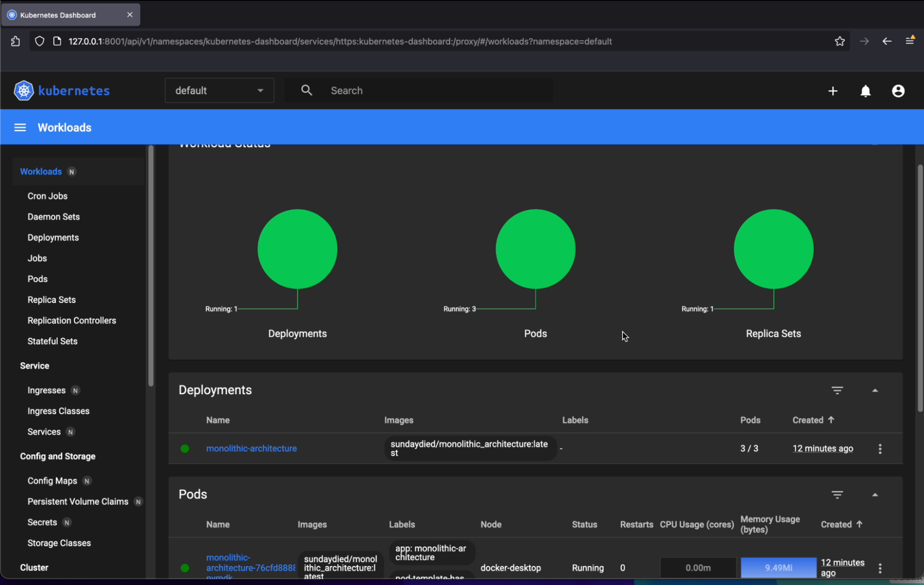Open the default namespace dropdown
The height and width of the screenshot is (585, 924).
219,91
